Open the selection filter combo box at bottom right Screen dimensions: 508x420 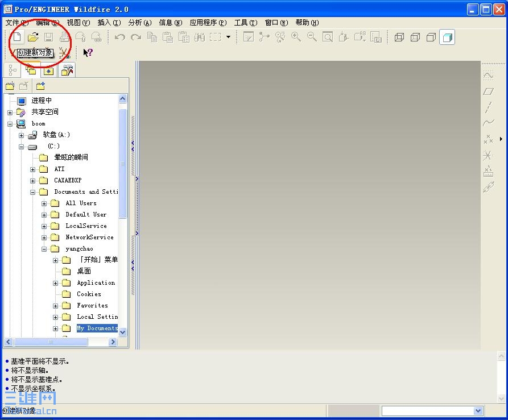[x=432, y=411]
